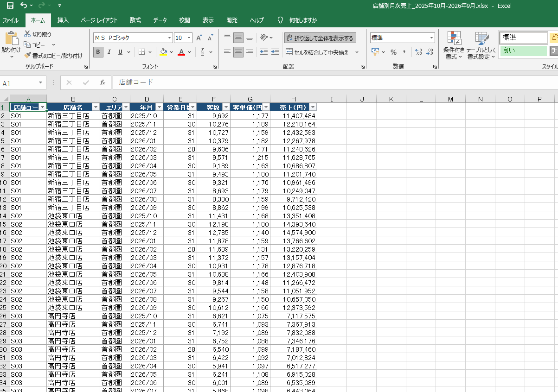Screen dimensions: 558x392
Task: Click the large Paste clipboard icon
Action: [11, 38]
